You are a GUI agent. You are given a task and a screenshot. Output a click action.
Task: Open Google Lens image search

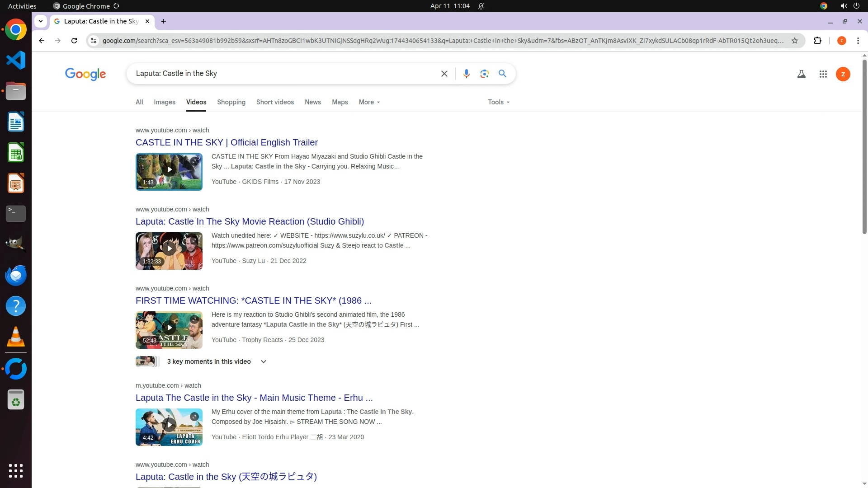pos(484,74)
